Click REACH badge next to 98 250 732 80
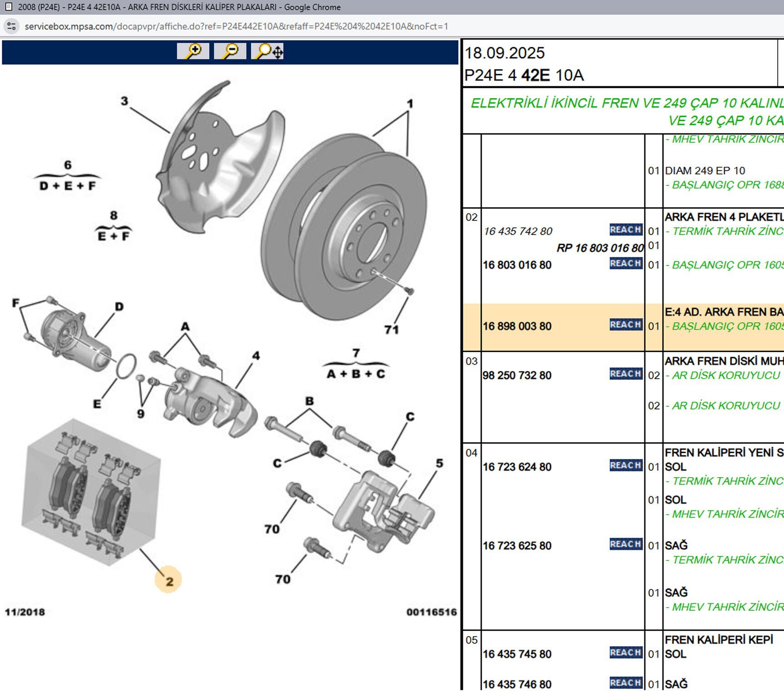The width and height of the screenshot is (784, 698). [x=625, y=374]
